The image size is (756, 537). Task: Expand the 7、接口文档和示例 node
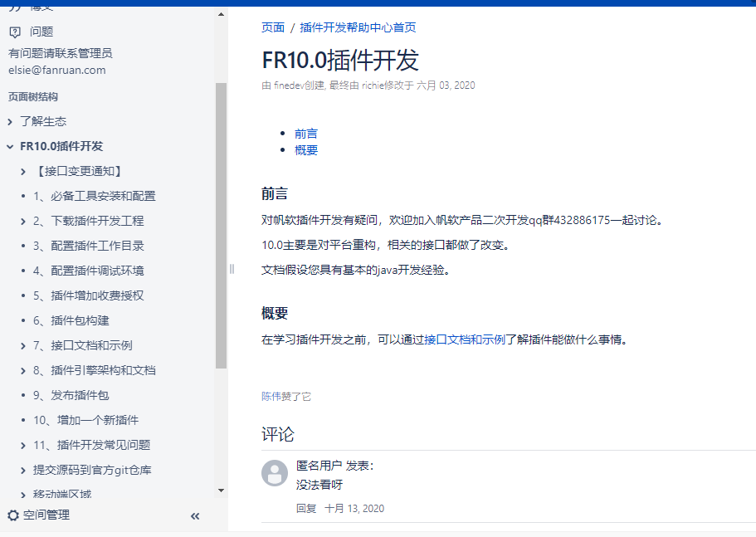(23, 345)
